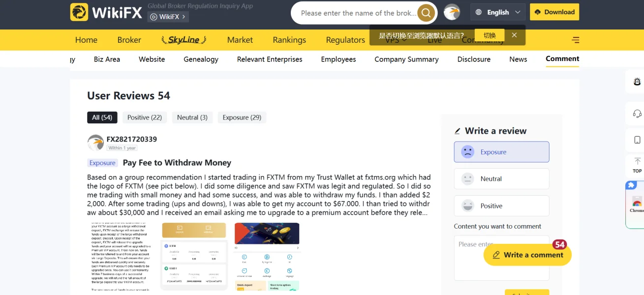Switch to the Biz Area tab
Viewport: 644px width, 295px height.
[x=107, y=59]
